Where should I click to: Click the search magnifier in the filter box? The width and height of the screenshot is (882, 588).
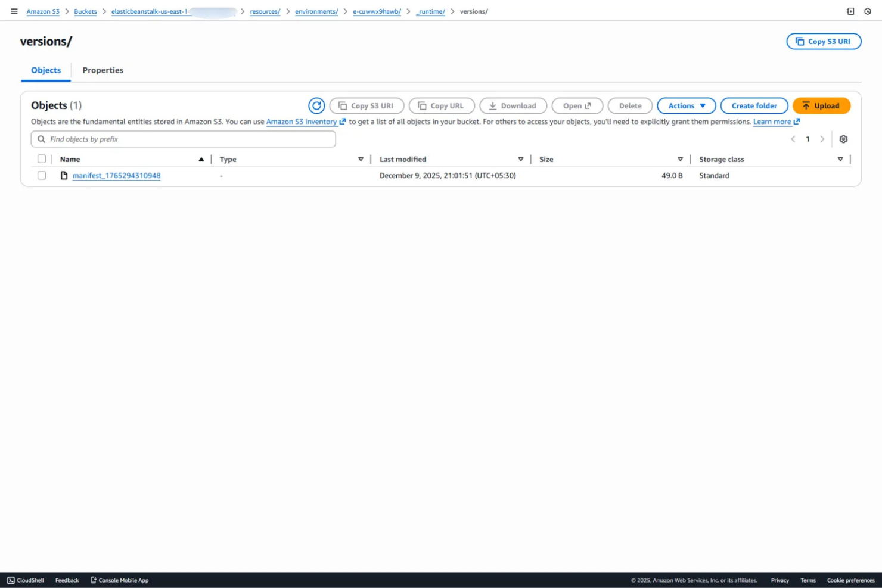click(41, 139)
